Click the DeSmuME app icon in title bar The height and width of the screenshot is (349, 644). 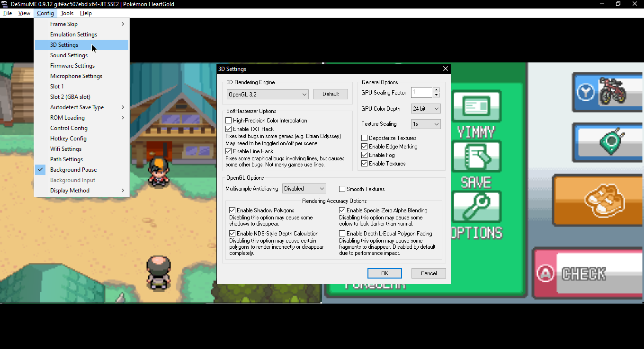(5, 4)
